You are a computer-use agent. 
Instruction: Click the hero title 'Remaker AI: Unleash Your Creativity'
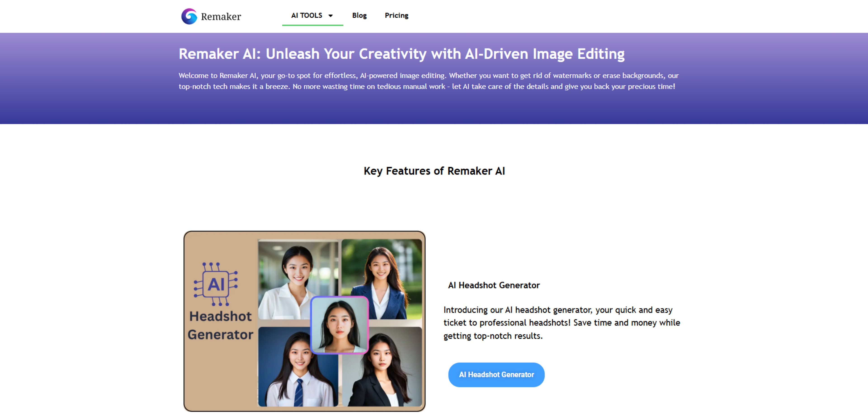click(x=401, y=54)
